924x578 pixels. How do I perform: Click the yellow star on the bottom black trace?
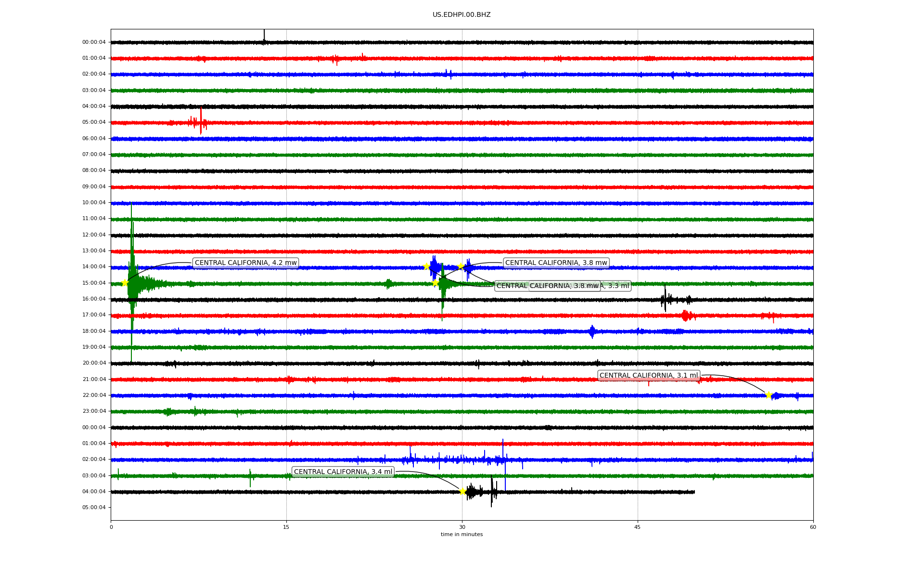tap(462, 491)
